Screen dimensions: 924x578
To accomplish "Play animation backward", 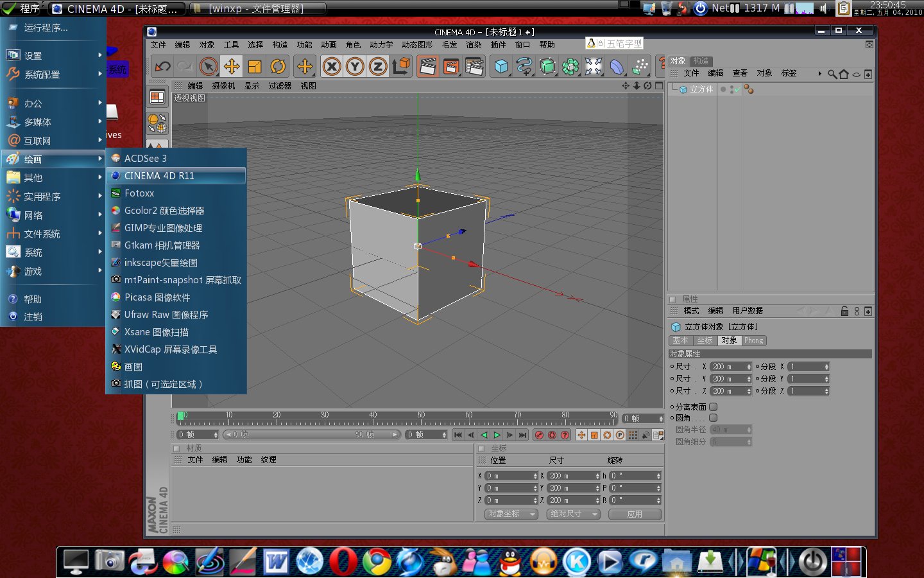I will [x=484, y=435].
